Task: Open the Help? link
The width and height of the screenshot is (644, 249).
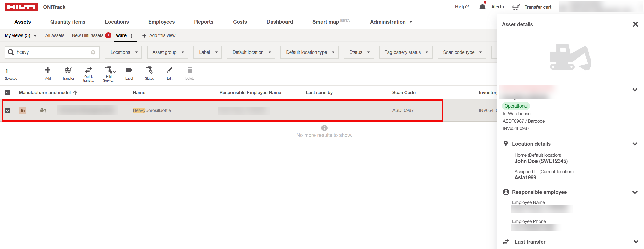Action: (462, 7)
